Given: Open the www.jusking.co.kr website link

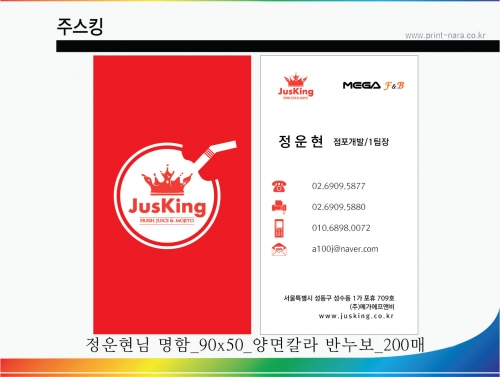Looking at the screenshot, I should (x=356, y=316).
